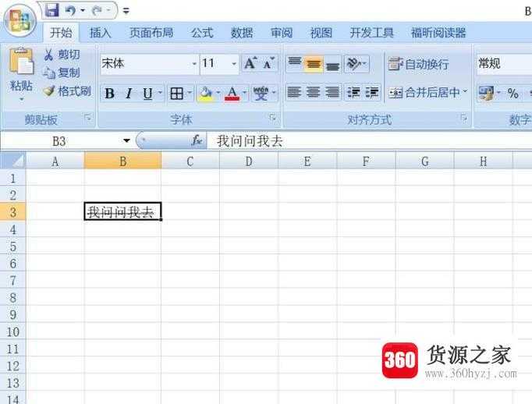Click the Name Box showing B3
This screenshot has height=404, width=532.
pos(59,140)
